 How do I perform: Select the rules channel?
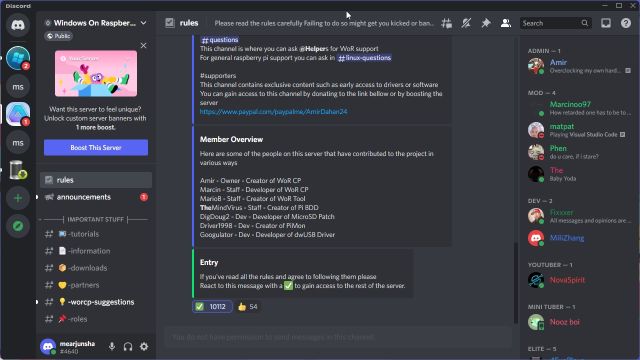pyautogui.click(x=96, y=180)
